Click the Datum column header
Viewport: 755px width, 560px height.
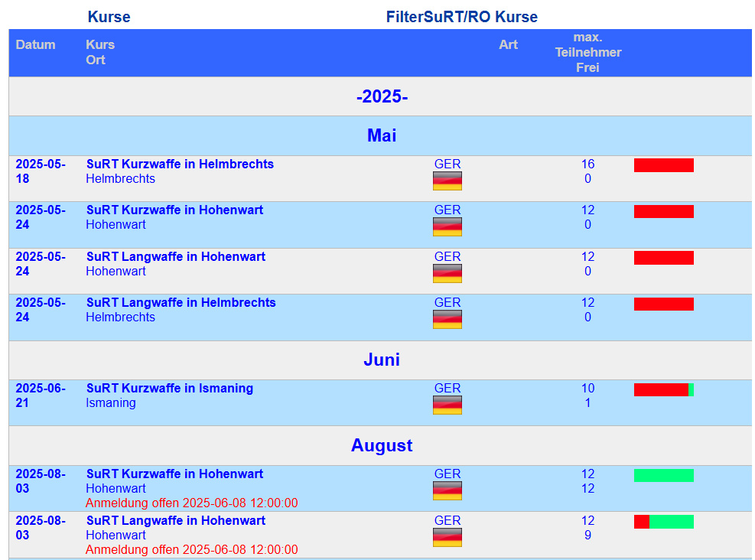click(x=36, y=45)
